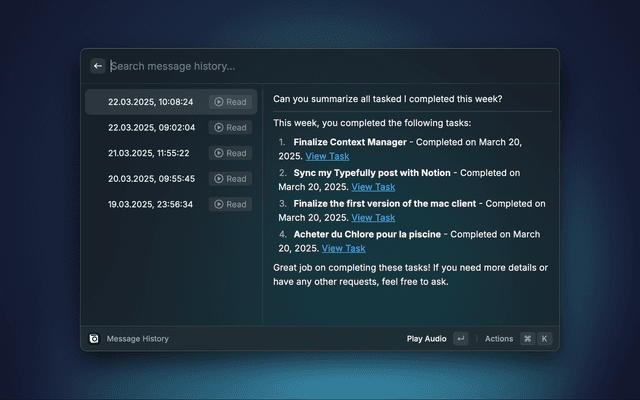Viewport: 640px width, 400px height.
Task: Select the 22.03.2025, 09:02:04 history entry
Action: click(151, 128)
